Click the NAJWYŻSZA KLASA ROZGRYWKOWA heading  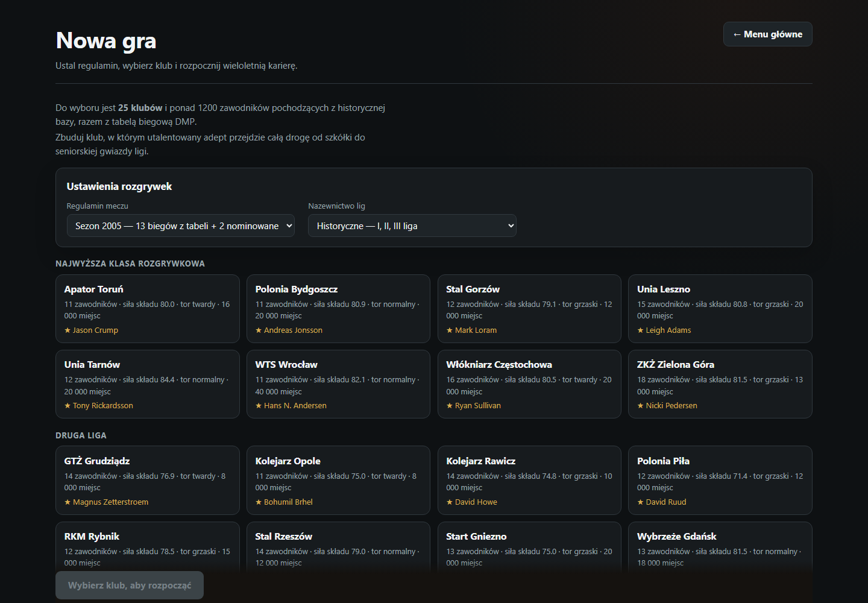[130, 264]
